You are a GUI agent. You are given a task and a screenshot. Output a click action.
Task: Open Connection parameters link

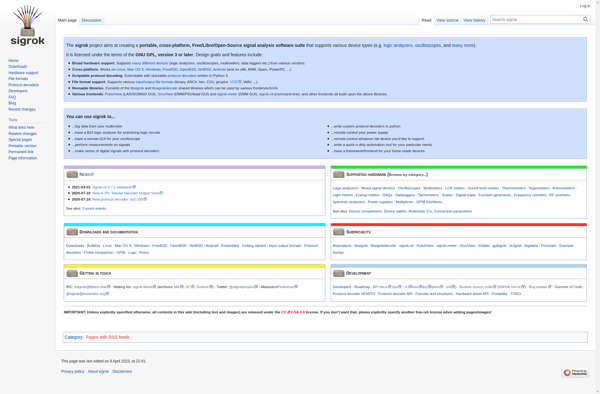(453, 211)
